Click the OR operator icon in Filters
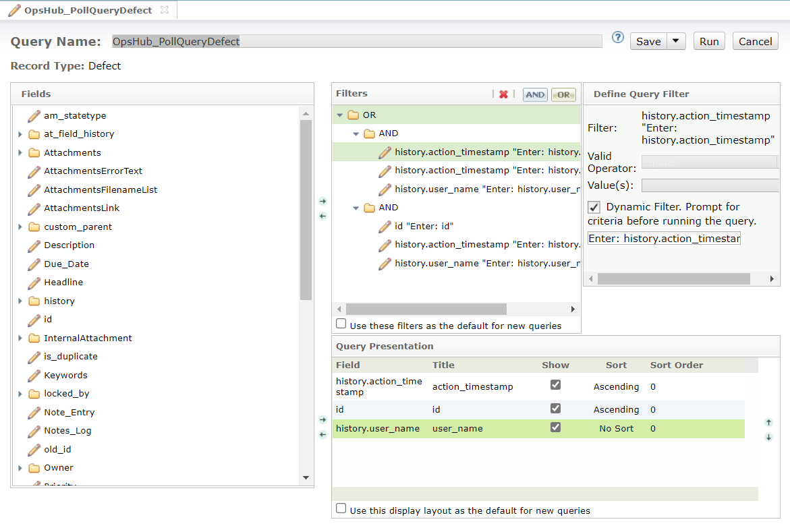Screen dimensions: 790x532 [563, 94]
